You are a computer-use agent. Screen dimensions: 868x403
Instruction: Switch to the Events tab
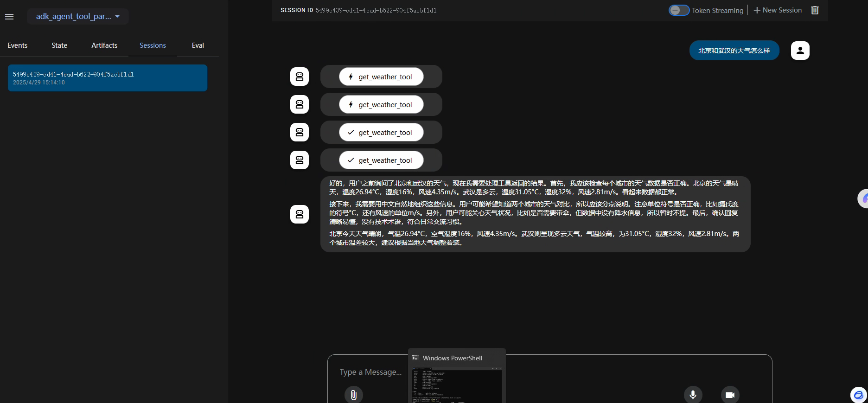tap(18, 45)
